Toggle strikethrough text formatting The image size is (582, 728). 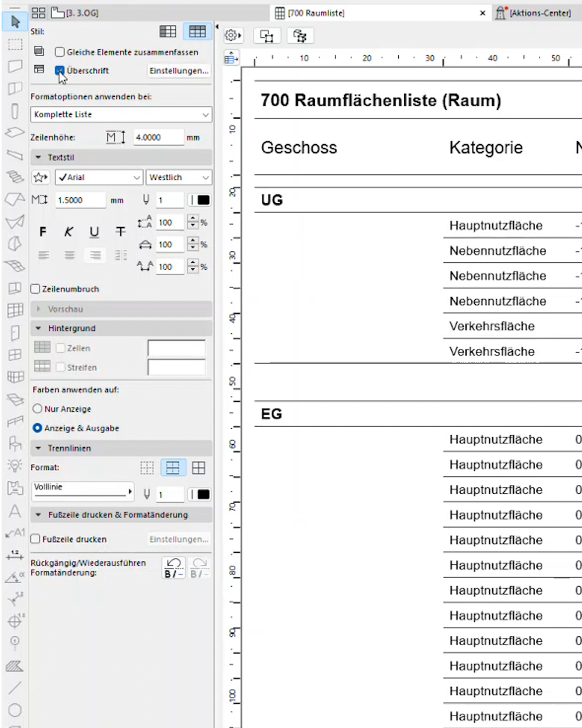pos(120,232)
